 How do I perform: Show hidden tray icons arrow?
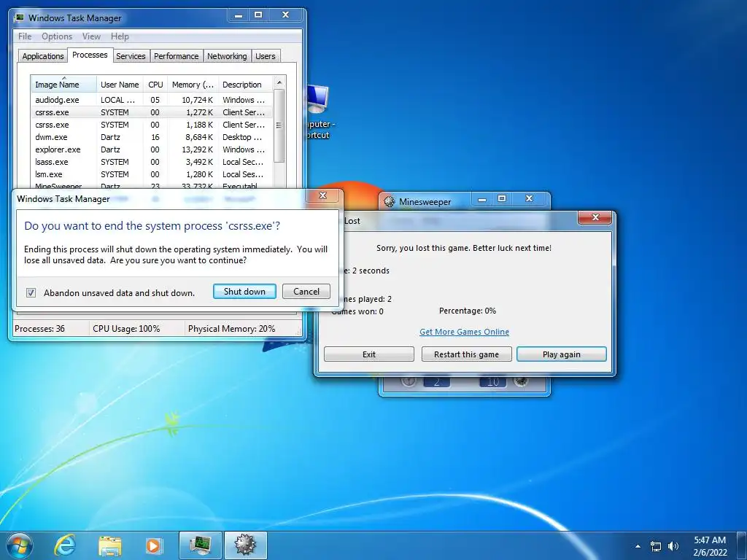click(638, 546)
